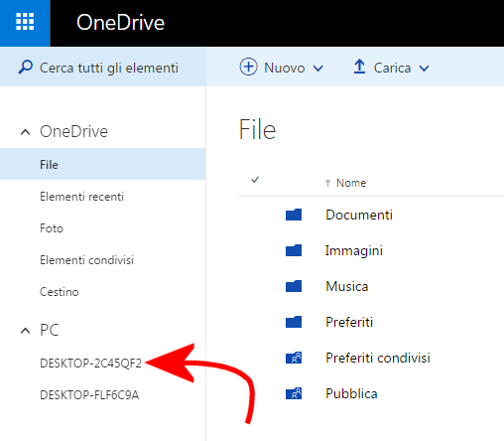Image resolution: width=504 pixels, height=441 pixels.
Task: Open the Pubblica folder name
Action: [x=351, y=393]
